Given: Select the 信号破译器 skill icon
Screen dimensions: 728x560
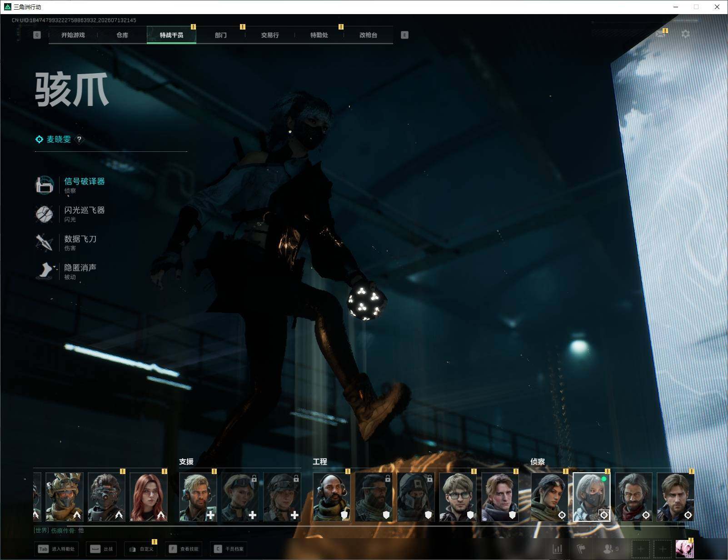Looking at the screenshot, I should [45, 185].
